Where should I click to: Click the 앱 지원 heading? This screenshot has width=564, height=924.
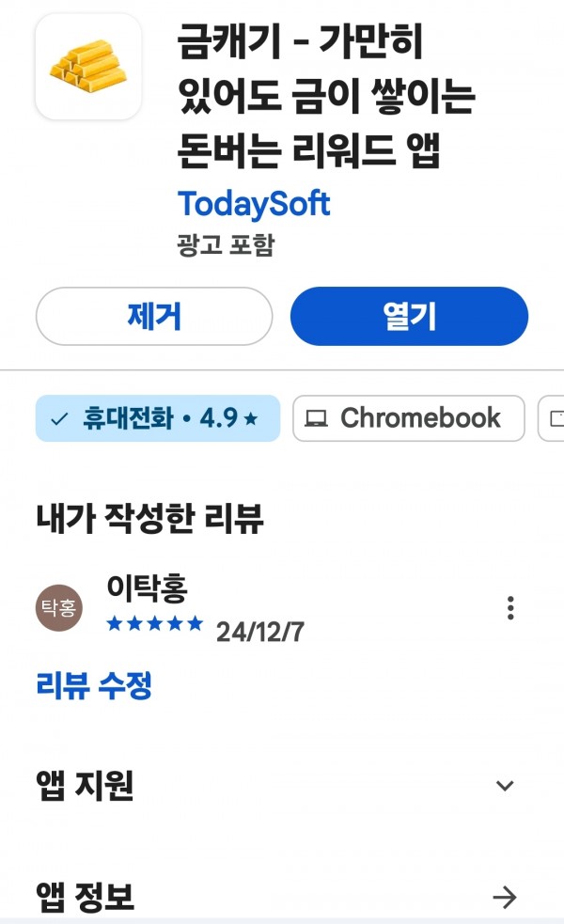click(86, 786)
